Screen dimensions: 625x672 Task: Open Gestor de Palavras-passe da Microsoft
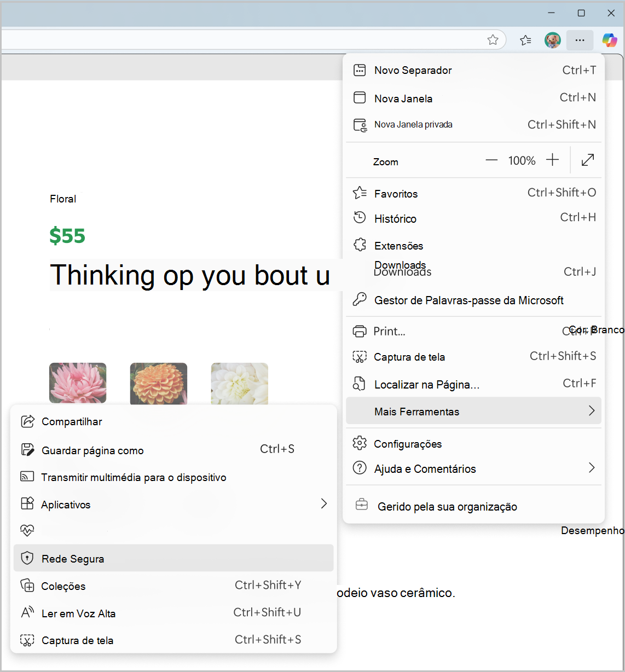(474, 299)
